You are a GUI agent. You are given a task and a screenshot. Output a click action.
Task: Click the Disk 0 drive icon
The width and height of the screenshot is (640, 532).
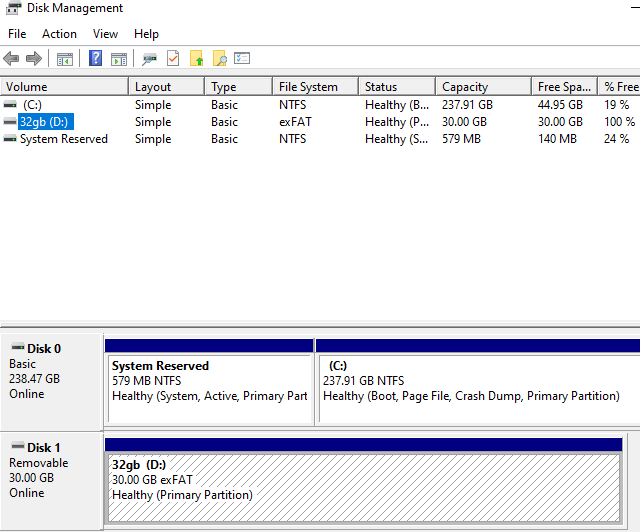pyautogui.click(x=18, y=347)
